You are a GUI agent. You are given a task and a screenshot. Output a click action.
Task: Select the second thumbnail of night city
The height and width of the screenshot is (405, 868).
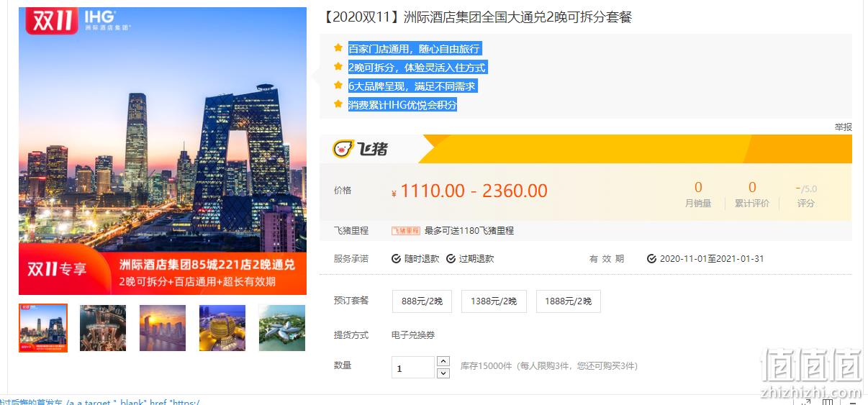(103, 328)
